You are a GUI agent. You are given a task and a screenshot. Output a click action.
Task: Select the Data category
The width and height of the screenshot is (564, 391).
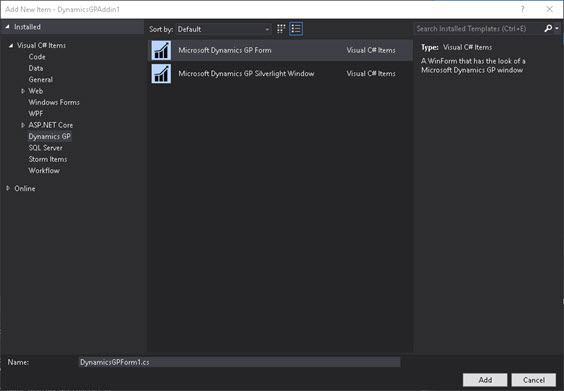point(36,68)
